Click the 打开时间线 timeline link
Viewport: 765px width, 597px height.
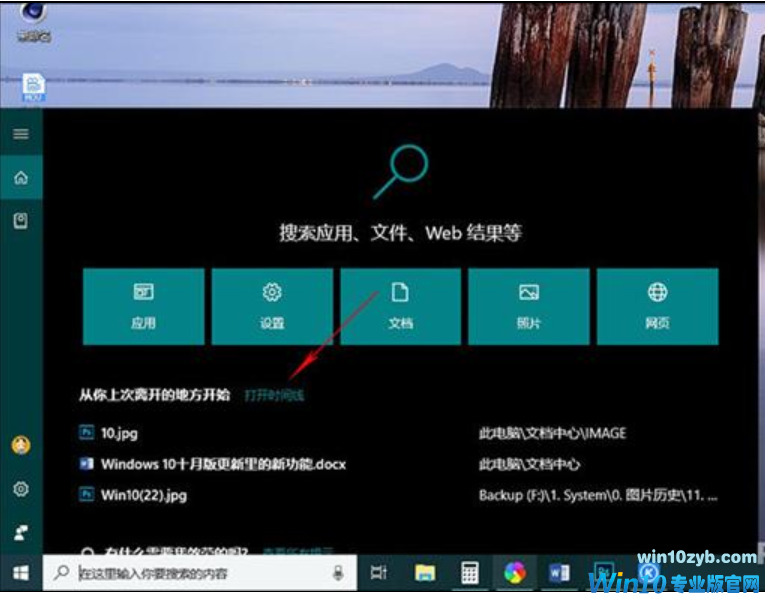[x=274, y=395]
